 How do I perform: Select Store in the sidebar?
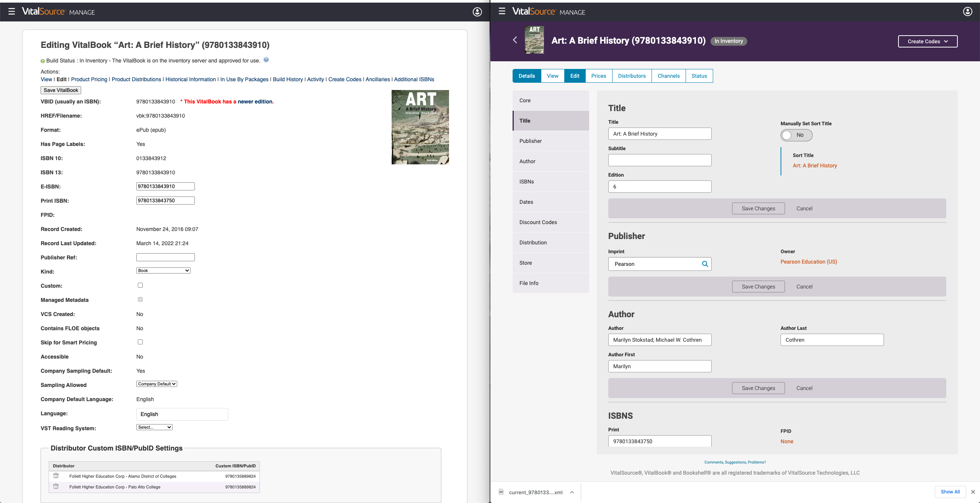(550, 263)
